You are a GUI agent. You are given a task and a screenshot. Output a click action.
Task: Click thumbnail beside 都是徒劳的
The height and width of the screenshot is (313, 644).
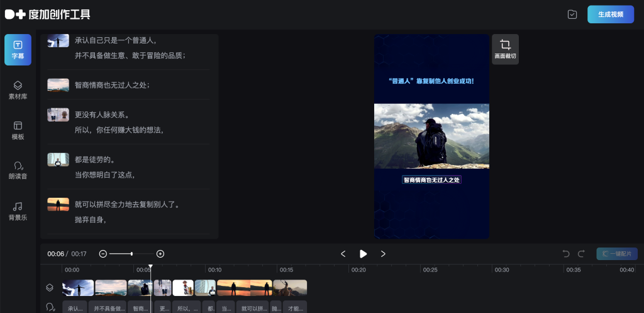pos(58,159)
